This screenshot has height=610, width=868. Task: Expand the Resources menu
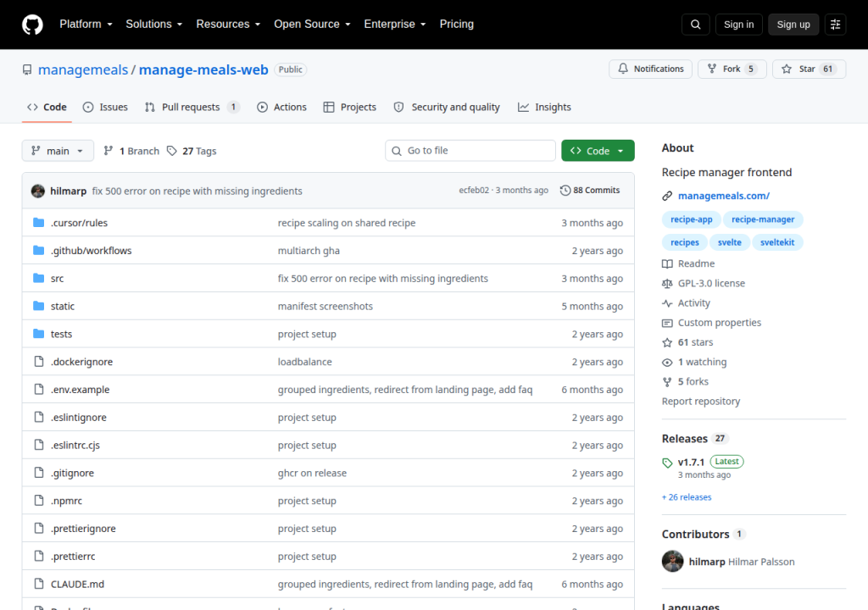(228, 25)
